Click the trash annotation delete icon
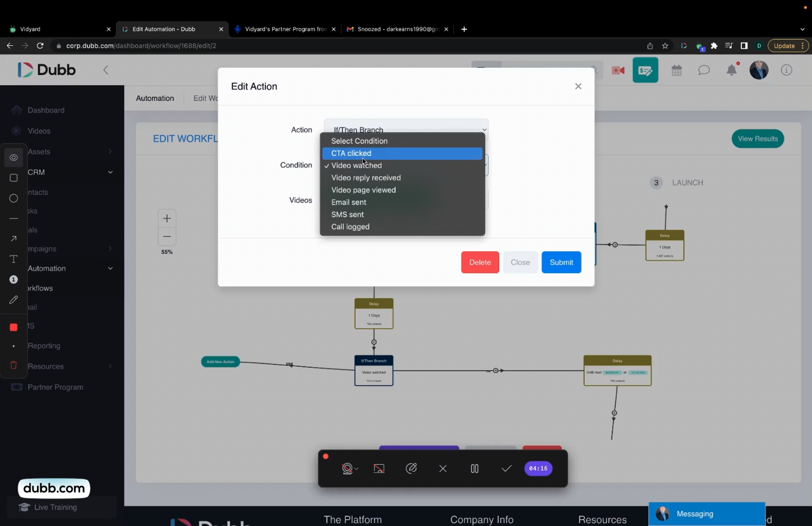 tap(14, 365)
